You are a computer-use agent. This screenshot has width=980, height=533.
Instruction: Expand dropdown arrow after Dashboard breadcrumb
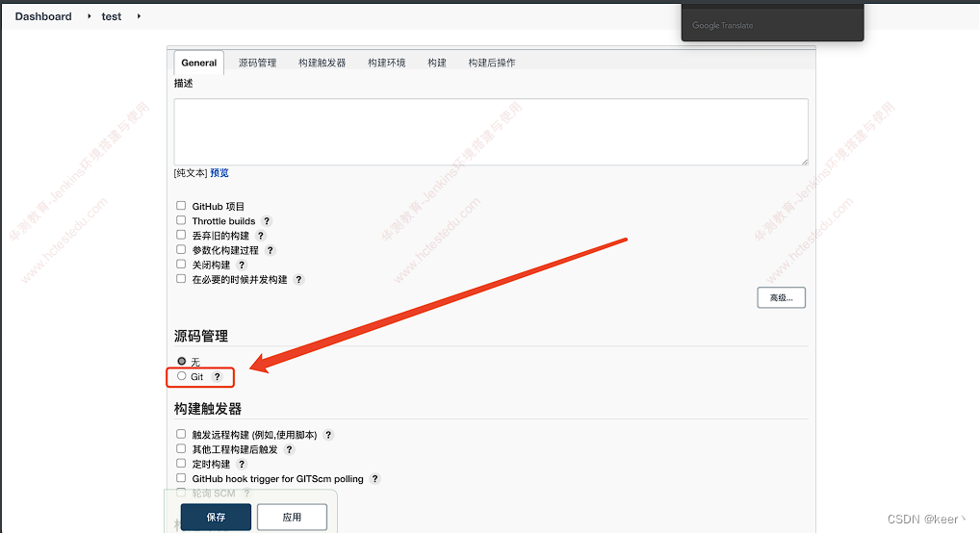point(89,16)
